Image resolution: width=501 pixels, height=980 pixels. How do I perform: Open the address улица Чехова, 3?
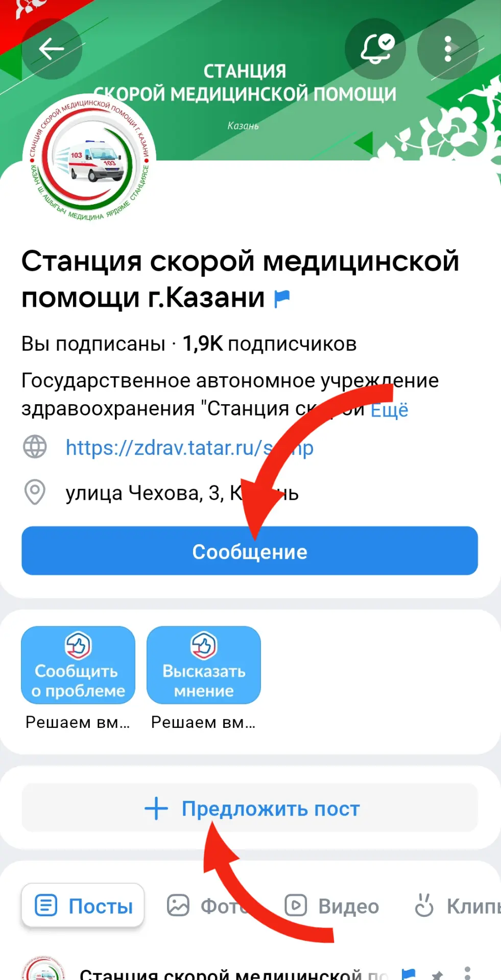click(182, 493)
